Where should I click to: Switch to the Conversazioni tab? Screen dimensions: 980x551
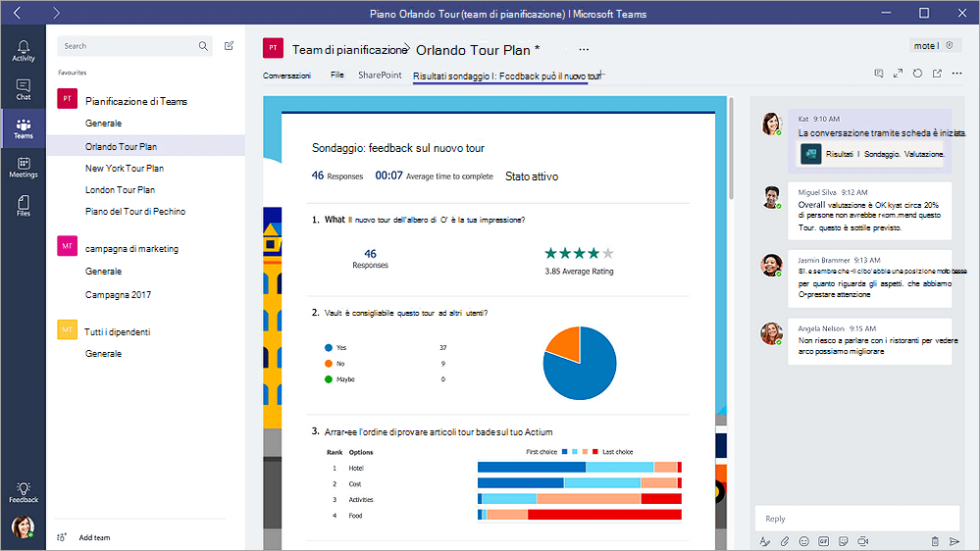coord(286,75)
